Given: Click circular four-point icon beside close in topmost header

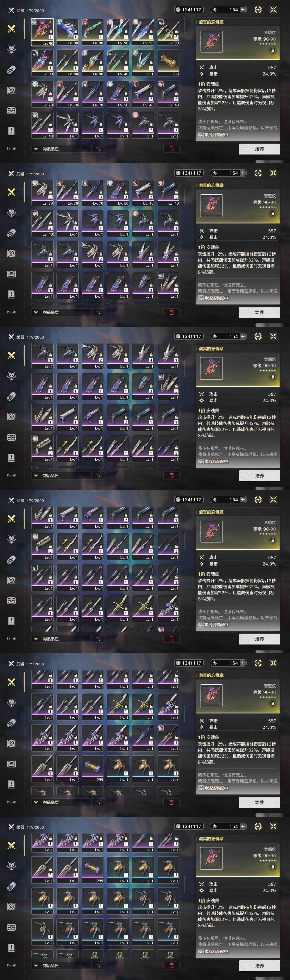Looking at the screenshot, I should coord(258,10).
